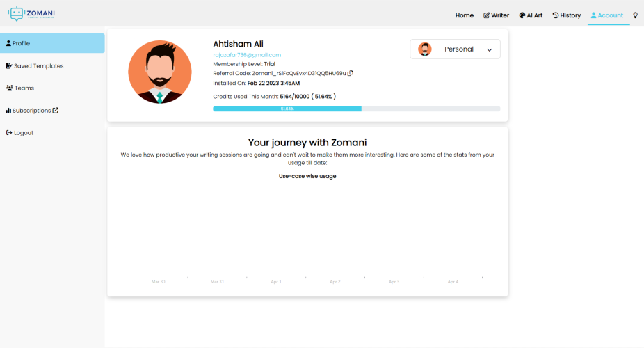Click the small avatar in Personal dropdown
This screenshot has width=644, height=348.
[x=425, y=49]
